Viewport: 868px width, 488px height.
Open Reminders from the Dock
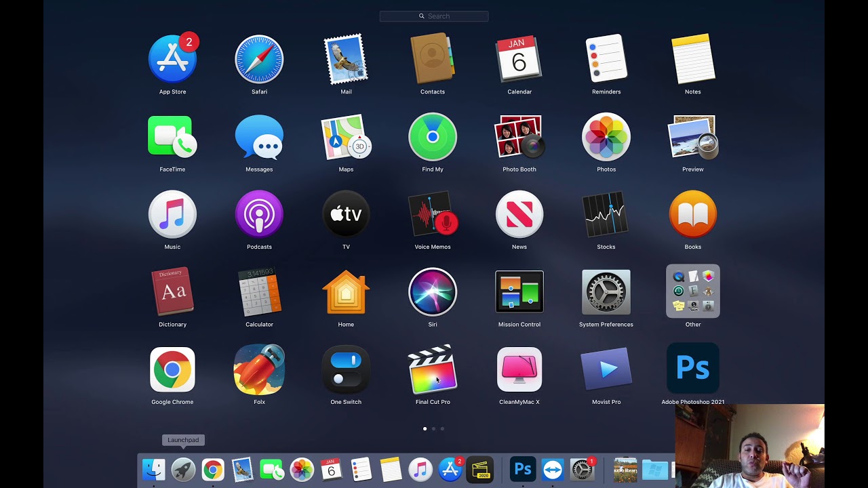tap(361, 470)
